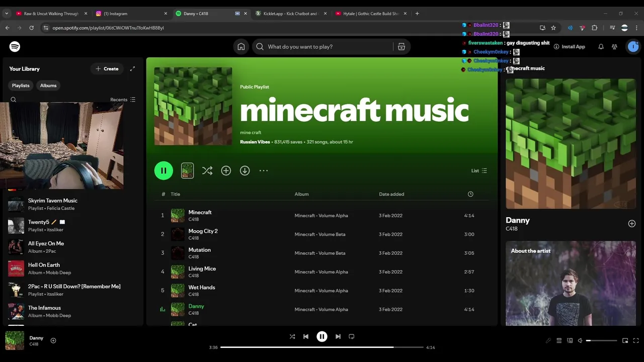Sort by the Title column header

tap(175, 194)
